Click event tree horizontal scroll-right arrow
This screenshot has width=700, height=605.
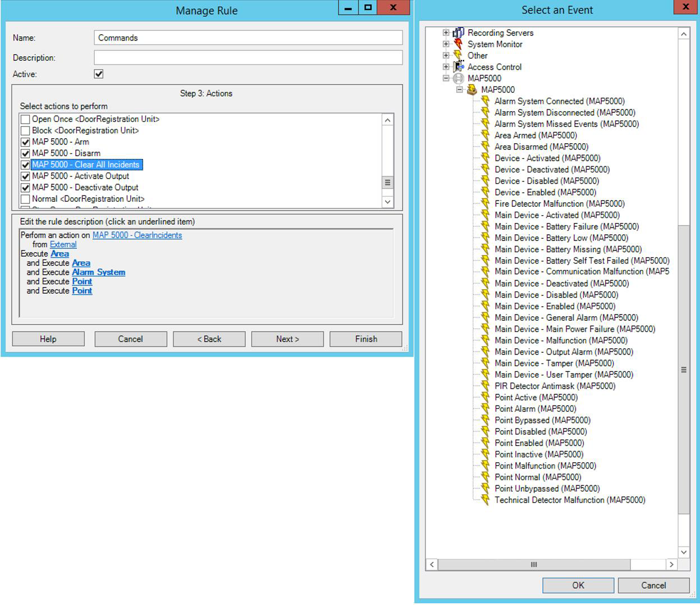[671, 564]
